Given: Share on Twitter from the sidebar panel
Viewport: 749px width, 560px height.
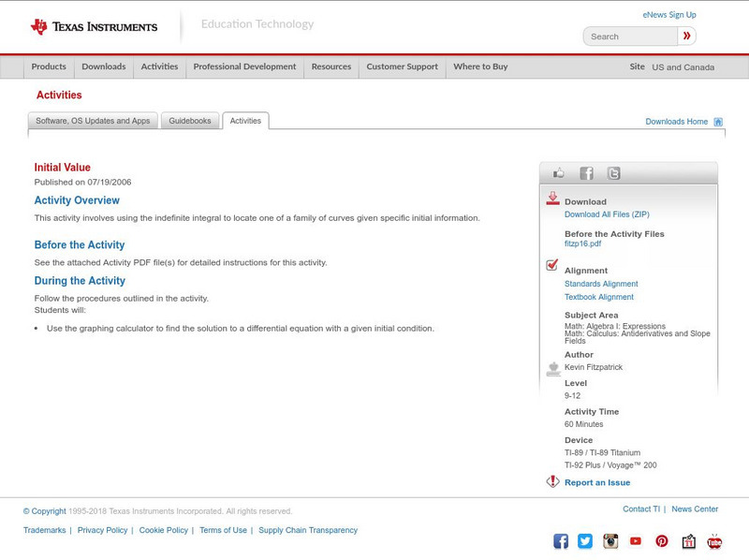Looking at the screenshot, I should (x=614, y=173).
